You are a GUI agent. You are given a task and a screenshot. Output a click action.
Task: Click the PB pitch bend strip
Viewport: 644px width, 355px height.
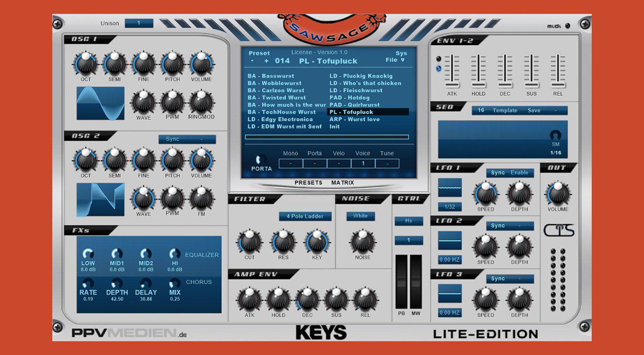point(401,281)
